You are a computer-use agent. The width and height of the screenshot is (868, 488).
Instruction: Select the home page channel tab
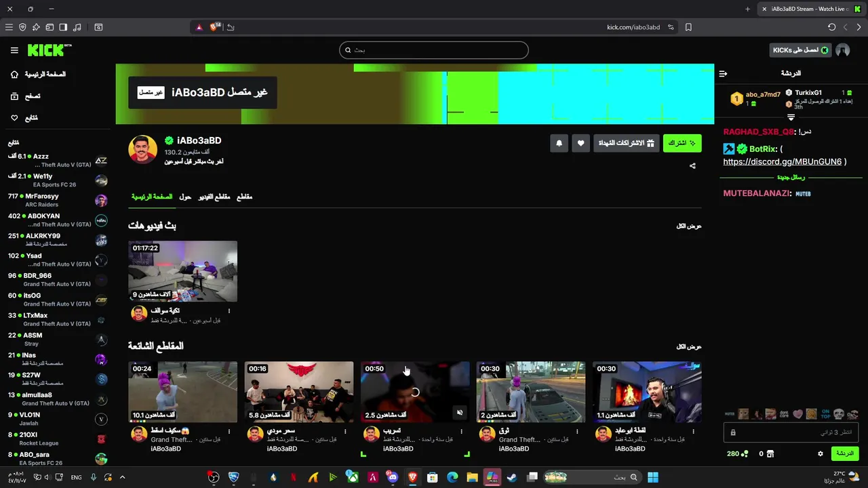point(151,197)
